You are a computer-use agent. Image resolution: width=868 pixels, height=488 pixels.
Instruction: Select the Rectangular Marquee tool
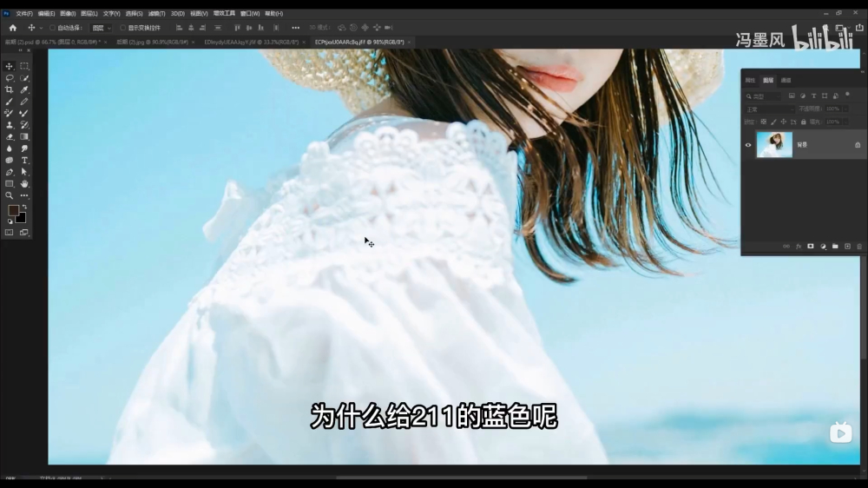pos(24,66)
